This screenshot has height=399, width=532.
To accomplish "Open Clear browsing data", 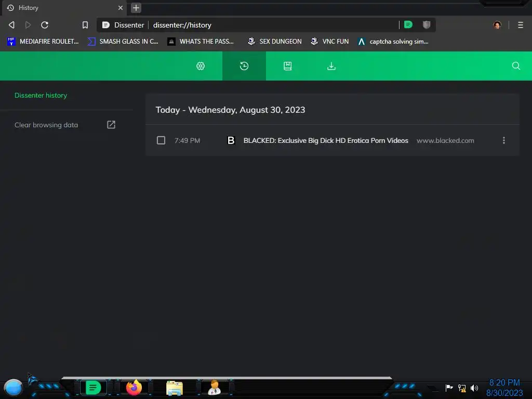I will [65, 125].
